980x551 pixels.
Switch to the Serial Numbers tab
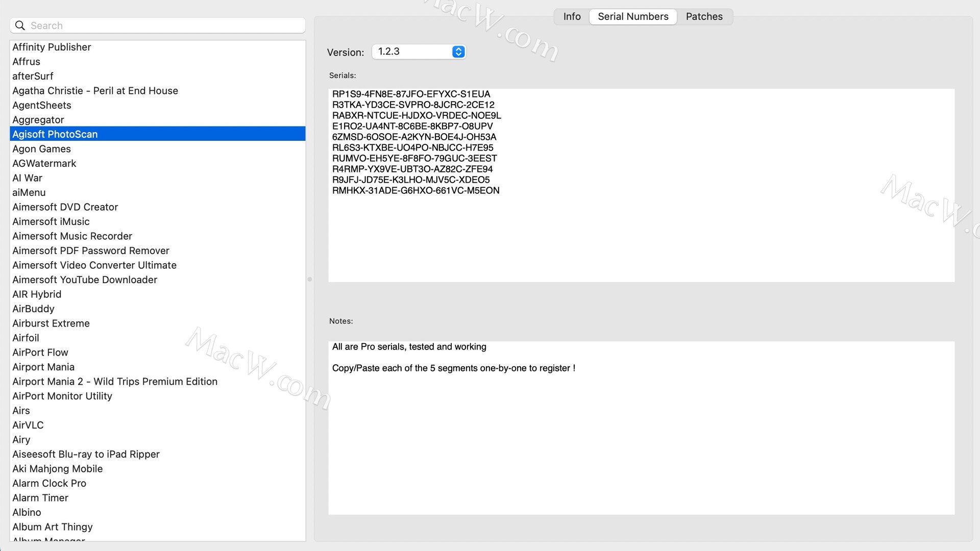(x=633, y=16)
